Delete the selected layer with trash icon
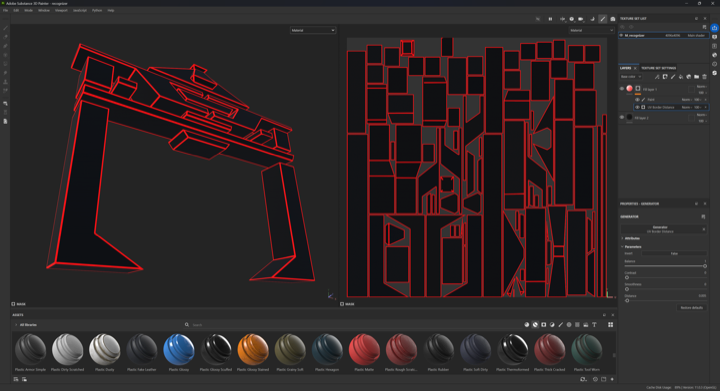Image resolution: width=720 pixels, height=391 pixels. (704, 77)
